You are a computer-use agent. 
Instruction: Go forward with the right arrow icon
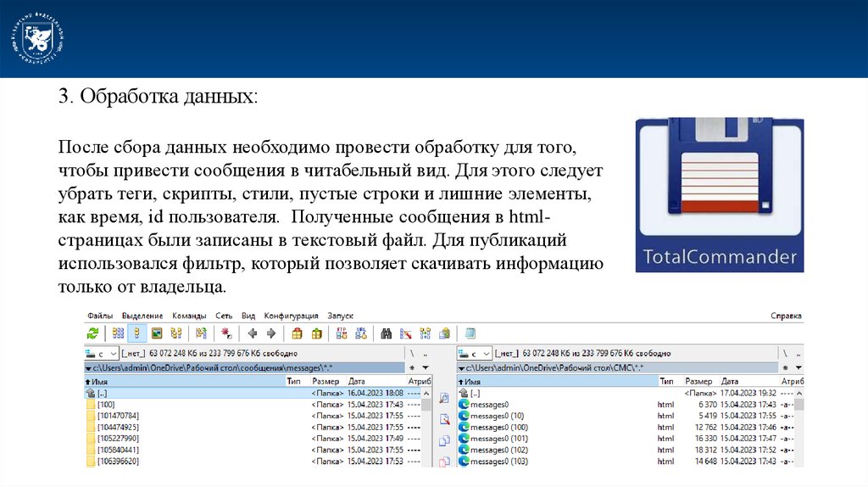(x=271, y=333)
